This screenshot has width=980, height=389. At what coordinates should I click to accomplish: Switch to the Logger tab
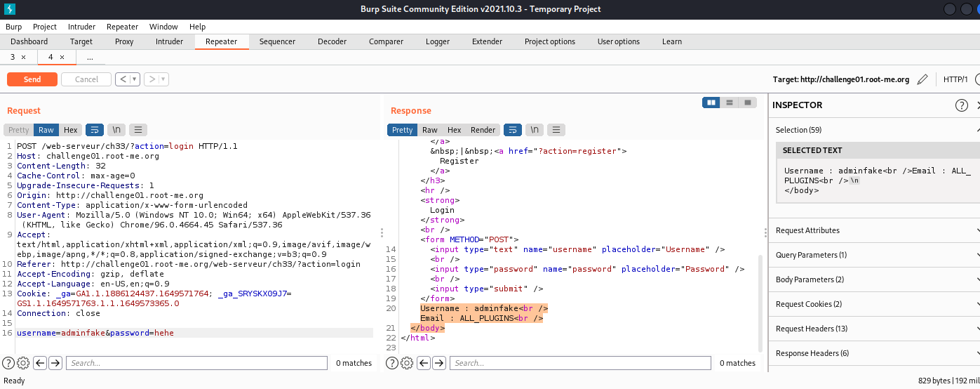click(438, 41)
